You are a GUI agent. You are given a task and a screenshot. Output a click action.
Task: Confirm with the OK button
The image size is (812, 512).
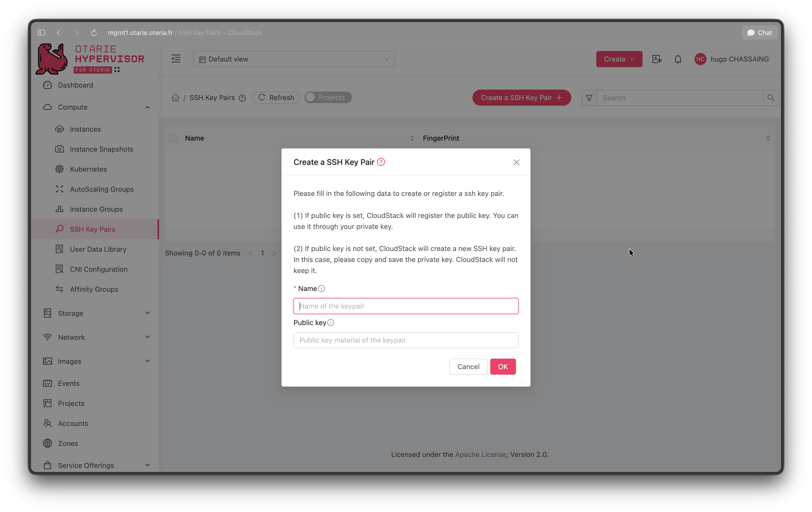pos(503,367)
